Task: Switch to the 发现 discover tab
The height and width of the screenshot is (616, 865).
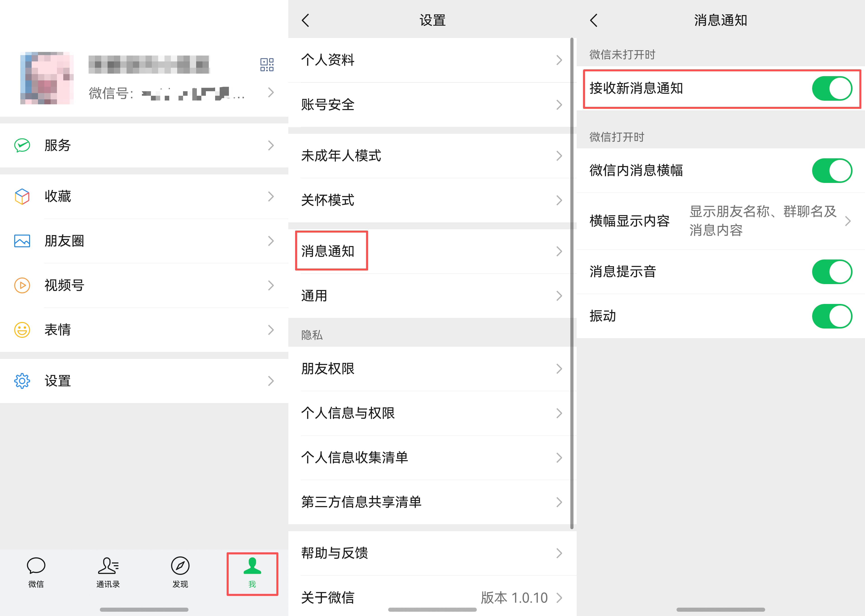Action: point(180,572)
